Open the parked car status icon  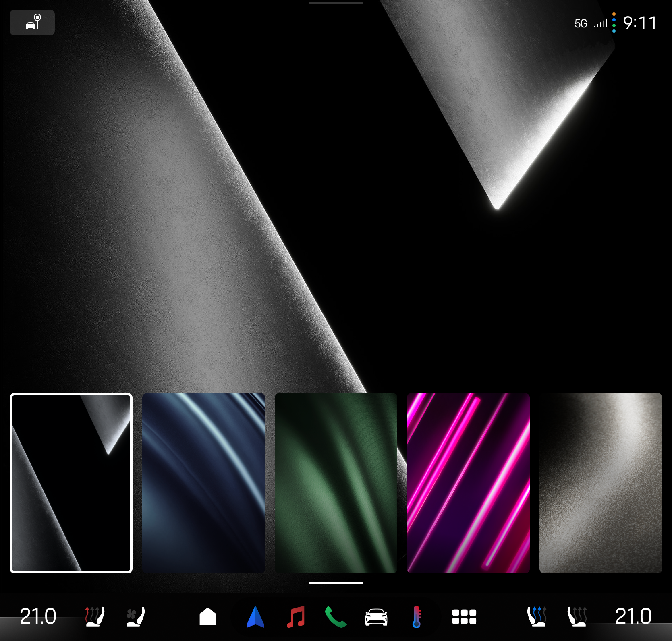(x=32, y=23)
